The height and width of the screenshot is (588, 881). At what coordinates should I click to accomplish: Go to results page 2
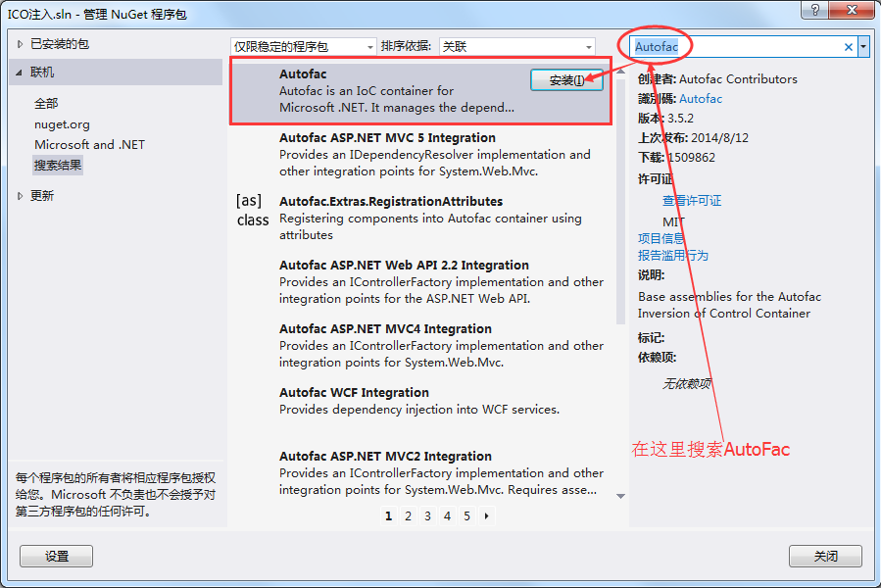(408, 516)
